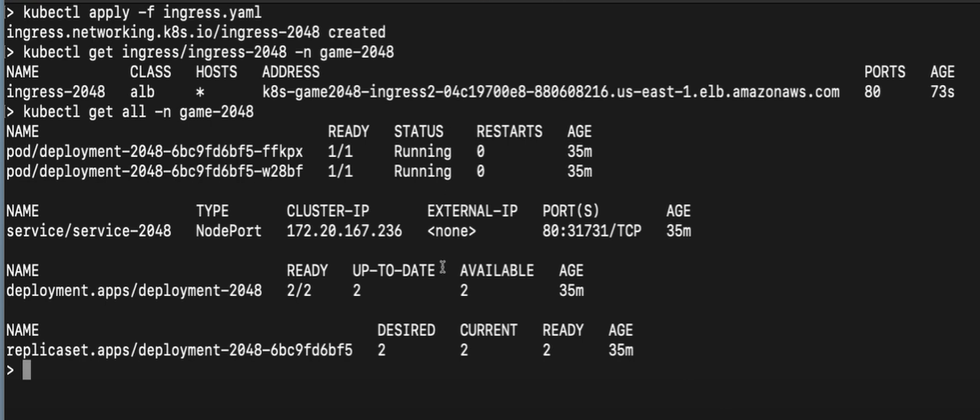Click the 'Running' status of pod ffkpx
Viewport: 980px width, 420px height.
pyautogui.click(x=422, y=152)
